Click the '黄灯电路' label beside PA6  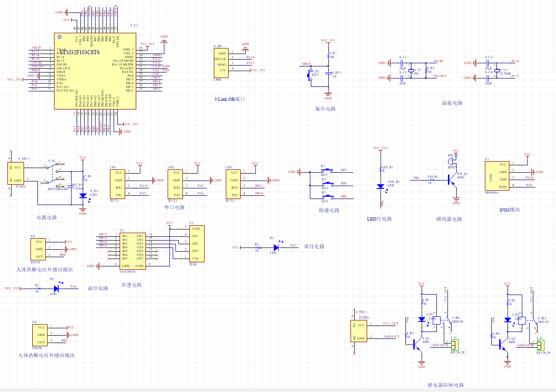98,288
